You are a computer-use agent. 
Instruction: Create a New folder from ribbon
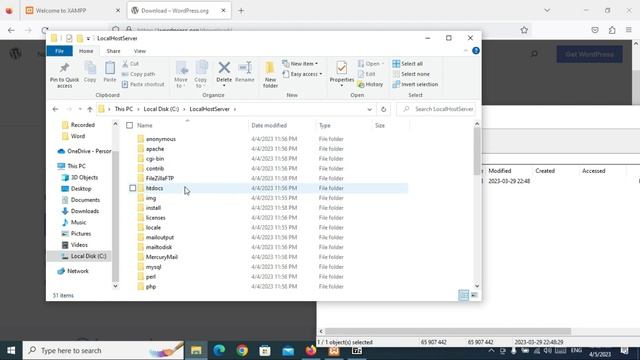tap(270, 74)
